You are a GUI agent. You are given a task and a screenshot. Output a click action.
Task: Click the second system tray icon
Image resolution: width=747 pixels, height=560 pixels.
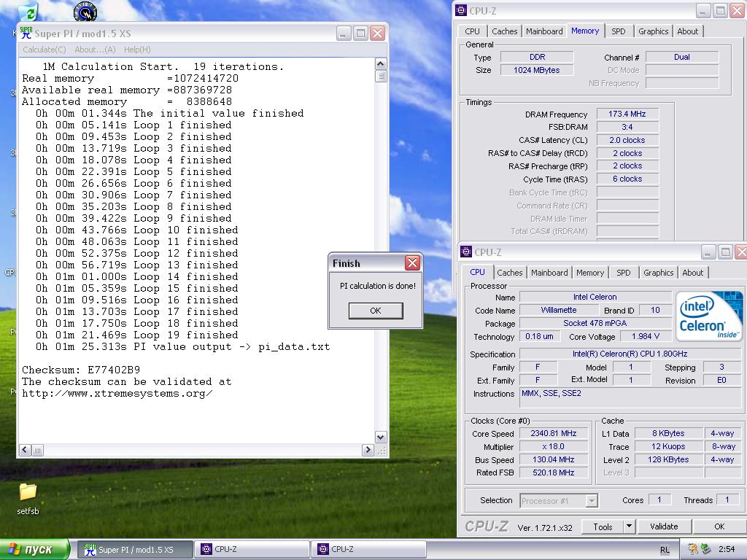(x=705, y=549)
